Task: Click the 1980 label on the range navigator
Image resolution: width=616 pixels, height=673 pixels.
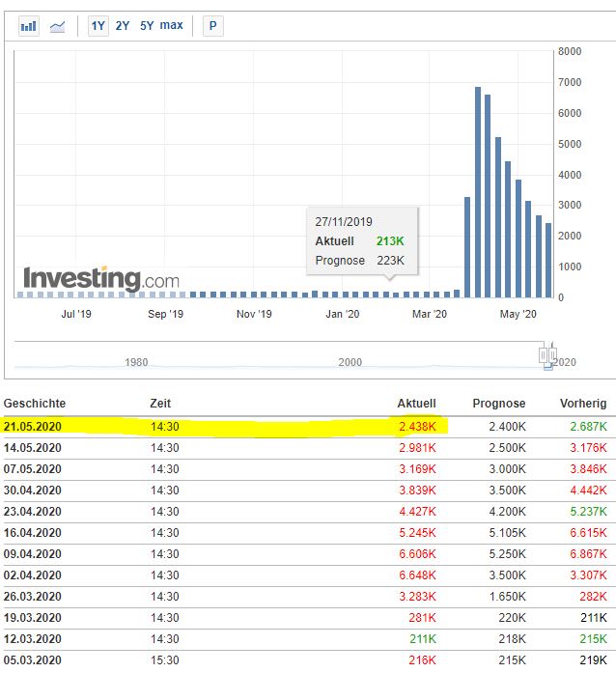Action: (x=137, y=362)
